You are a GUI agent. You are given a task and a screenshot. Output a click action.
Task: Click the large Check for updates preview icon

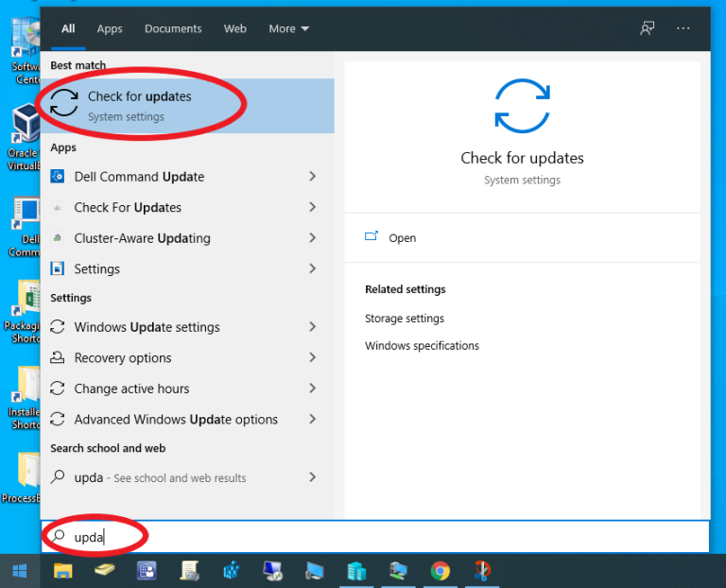tap(522, 106)
